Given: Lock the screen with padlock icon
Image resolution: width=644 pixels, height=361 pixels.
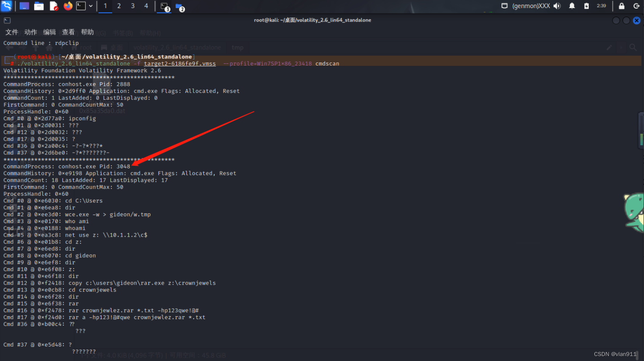Looking at the screenshot, I should pos(622,6).
